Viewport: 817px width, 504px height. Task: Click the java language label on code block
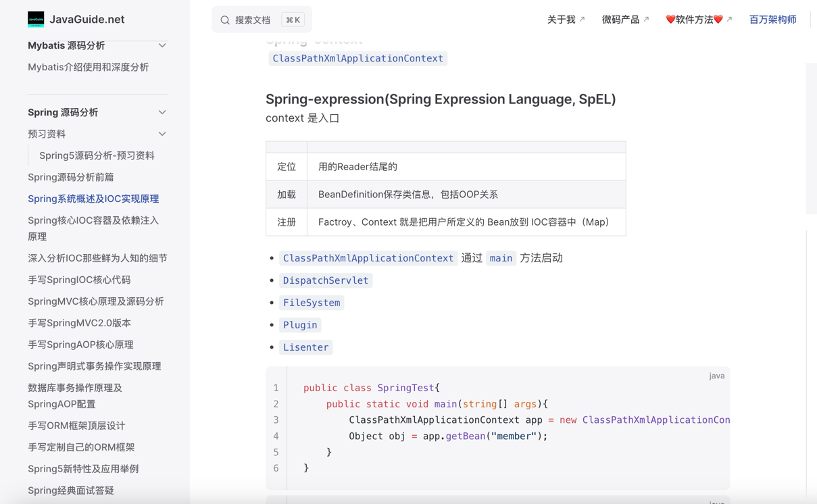717,376
